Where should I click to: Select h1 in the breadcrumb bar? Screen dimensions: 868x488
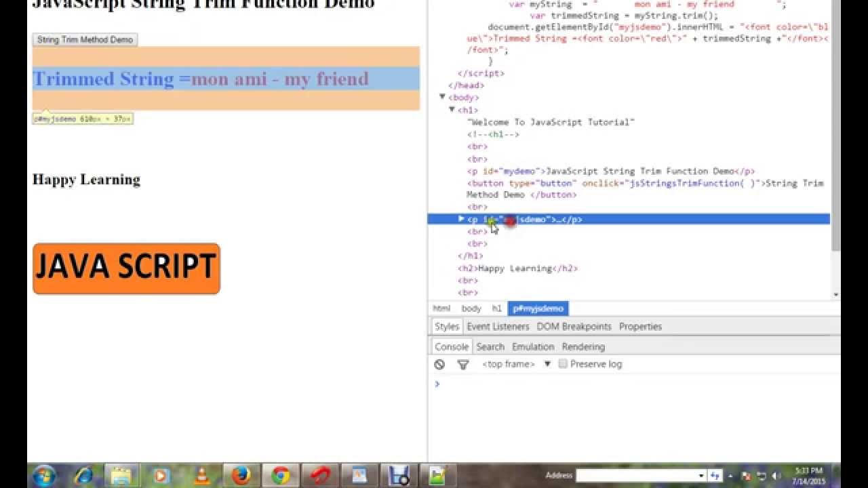pos(497,308)
